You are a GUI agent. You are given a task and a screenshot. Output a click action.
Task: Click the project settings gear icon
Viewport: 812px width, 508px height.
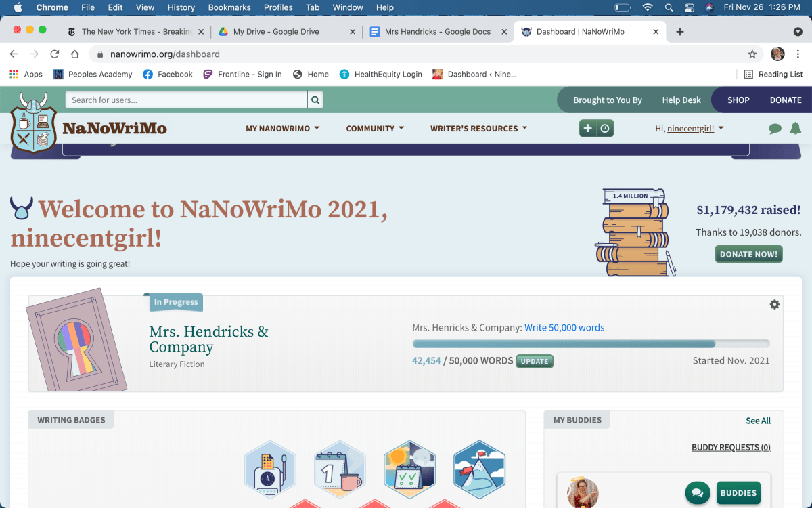[x=774, y=305]
